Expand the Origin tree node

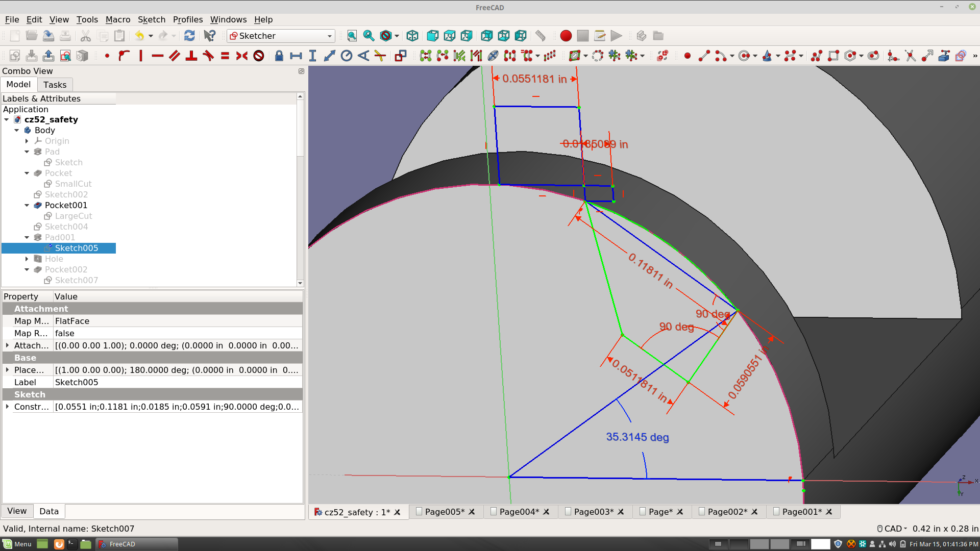pos(27,141)
